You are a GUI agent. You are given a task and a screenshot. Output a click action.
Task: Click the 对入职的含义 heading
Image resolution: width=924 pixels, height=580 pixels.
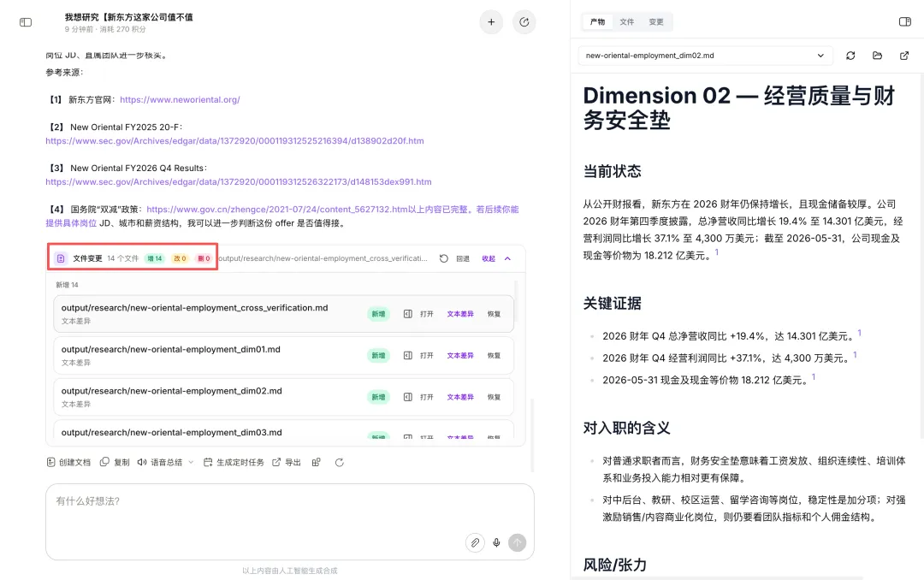tap(626, 428)
